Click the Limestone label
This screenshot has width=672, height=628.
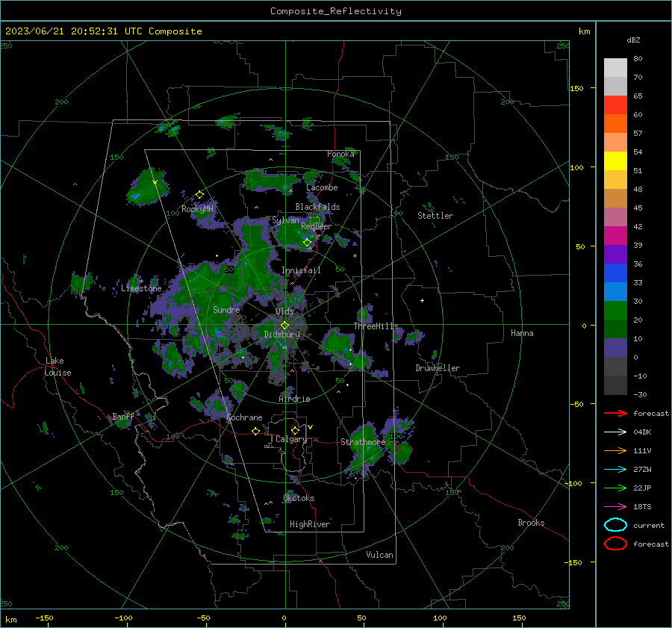click(x=141, y=288)
